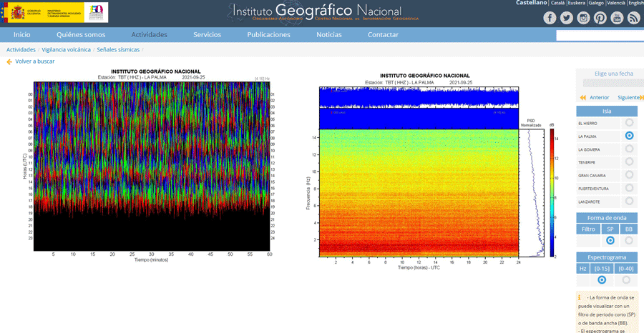Image resolution: width=644 pixels, height=333 pixels.
Task: Open the Publicaciones menu
Action: point(268,35)
